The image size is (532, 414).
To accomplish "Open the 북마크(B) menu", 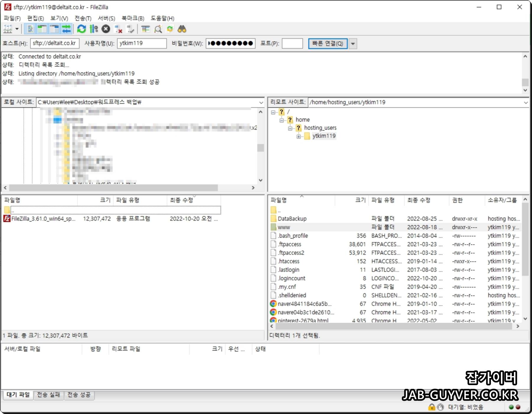I will (133, 18).
